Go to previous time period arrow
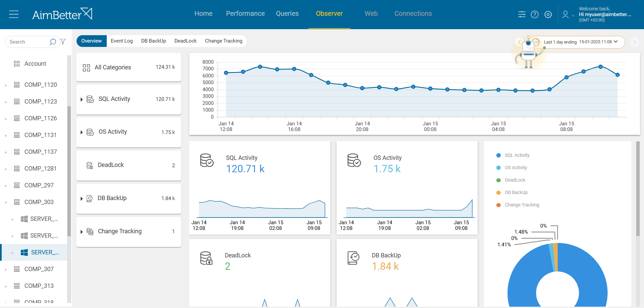 [x=519, y=42]
